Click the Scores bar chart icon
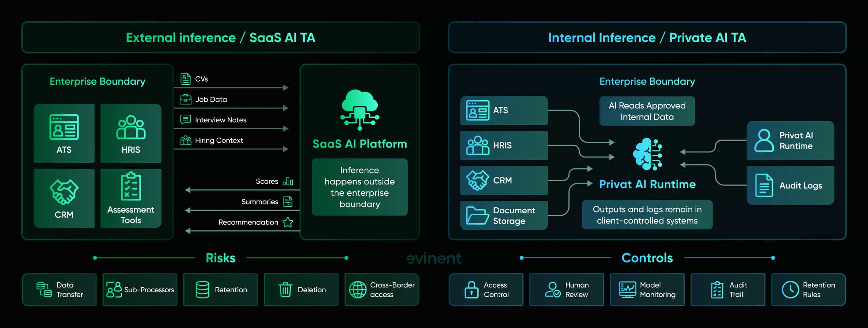Screen dimensions: 868x328 click(x=288, y=181)
